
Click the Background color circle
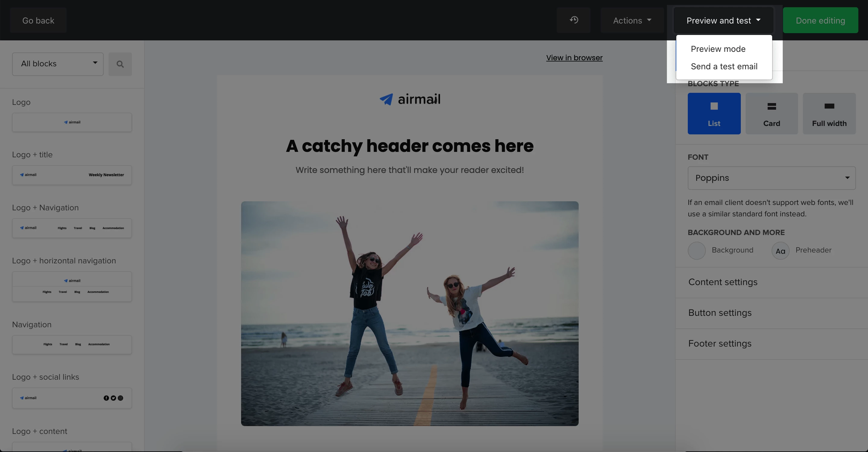697,251
